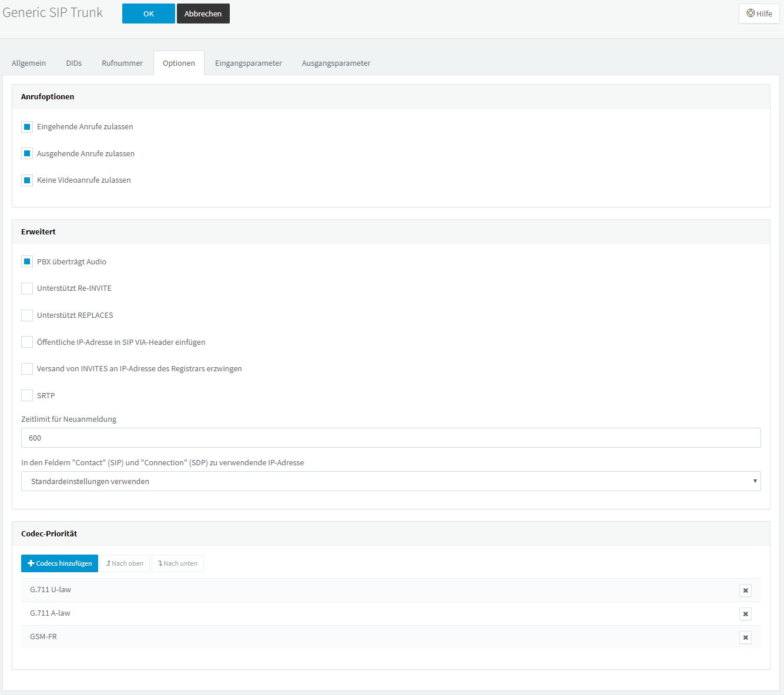Go to Eingangsparameter tab
The image size is (784, 695).
coord(249,63)
